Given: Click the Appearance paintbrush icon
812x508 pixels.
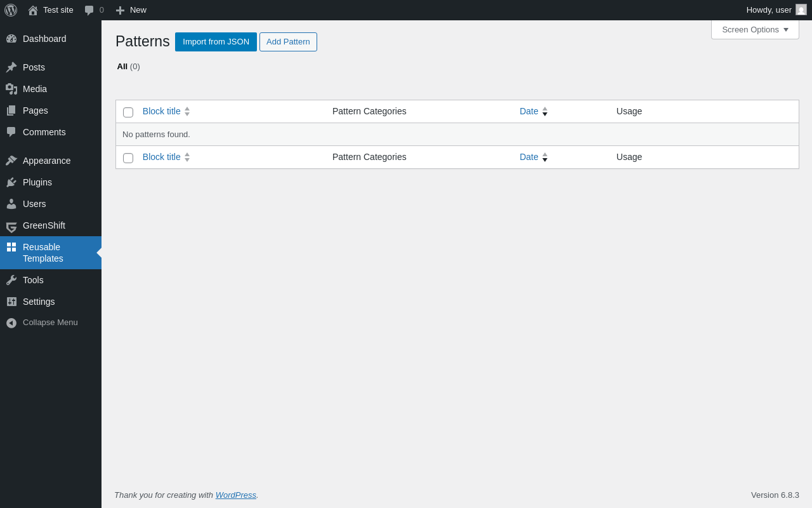Looking at the screenshot, I should point(11,161).
